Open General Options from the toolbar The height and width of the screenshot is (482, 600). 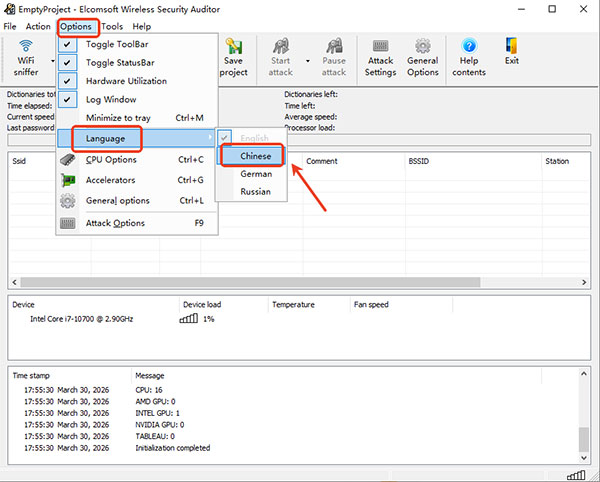[x=423, y=58]
